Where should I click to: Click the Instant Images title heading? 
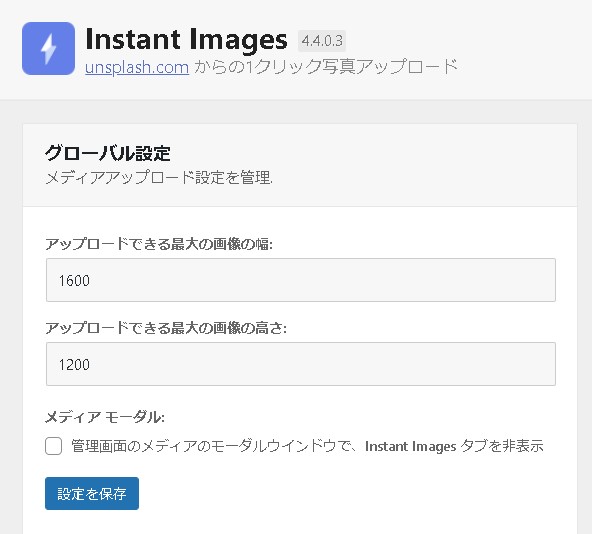187,39
